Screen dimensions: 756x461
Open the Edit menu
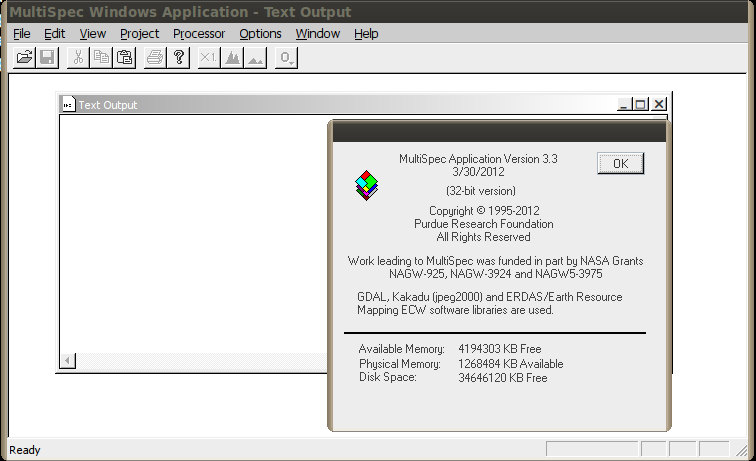point(54,34)
